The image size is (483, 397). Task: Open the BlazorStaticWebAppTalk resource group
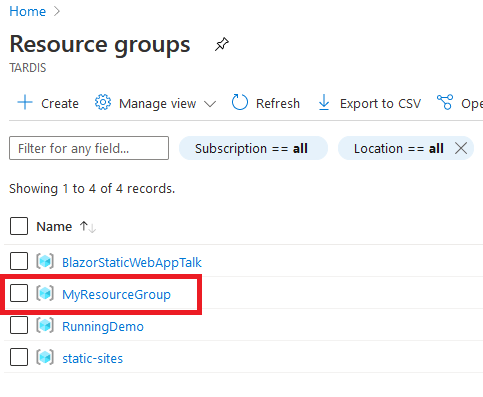(x=132, y=263)
